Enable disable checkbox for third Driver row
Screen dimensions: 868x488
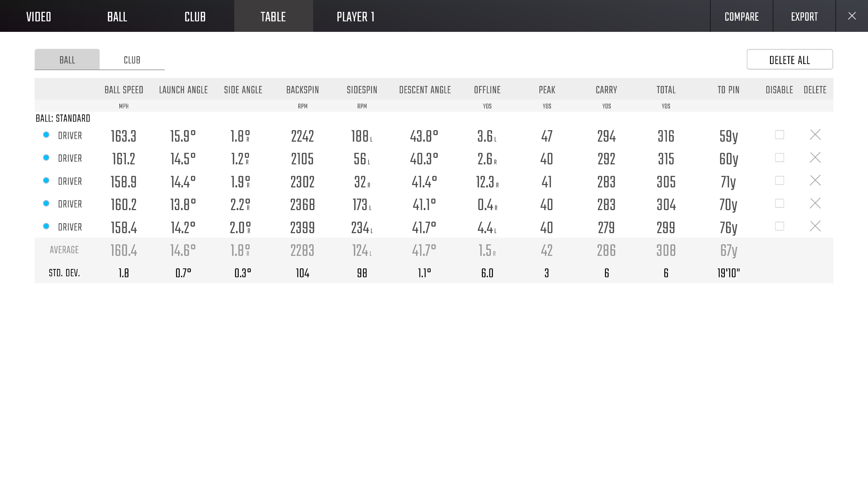tap(779, 181)
